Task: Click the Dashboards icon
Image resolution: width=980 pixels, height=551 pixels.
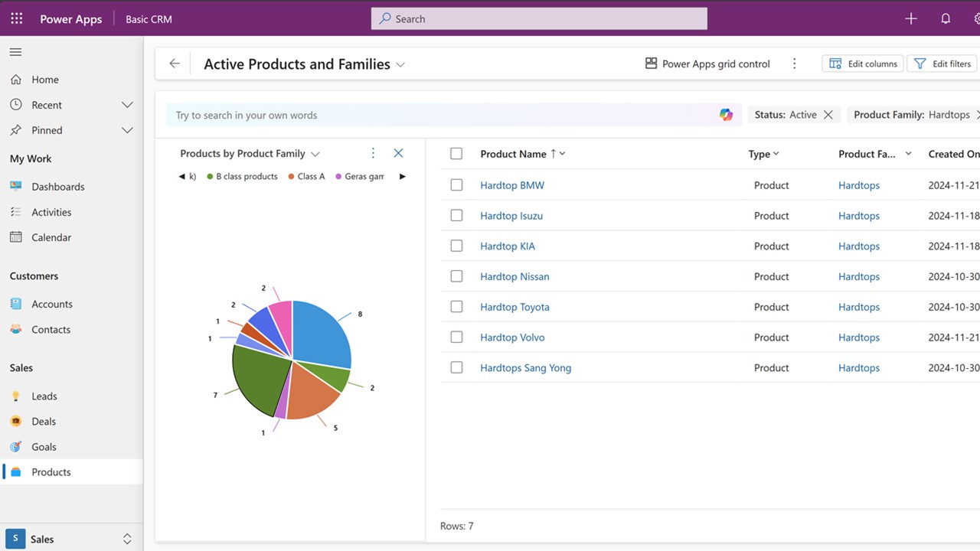Action: 16,187
